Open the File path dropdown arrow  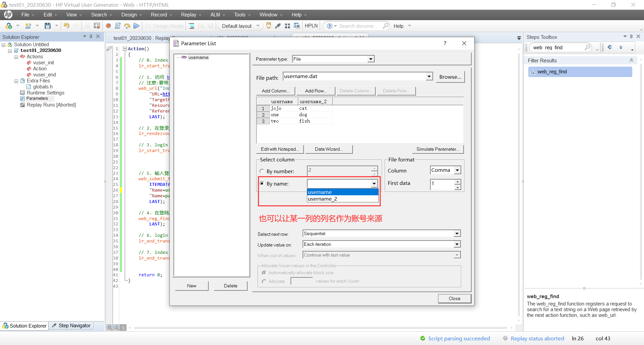pos(429,76)
